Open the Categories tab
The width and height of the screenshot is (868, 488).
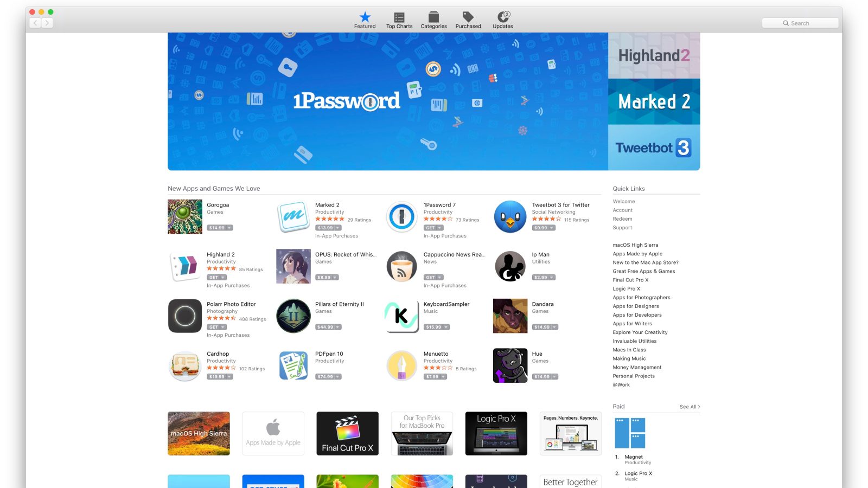pos(434,20)
